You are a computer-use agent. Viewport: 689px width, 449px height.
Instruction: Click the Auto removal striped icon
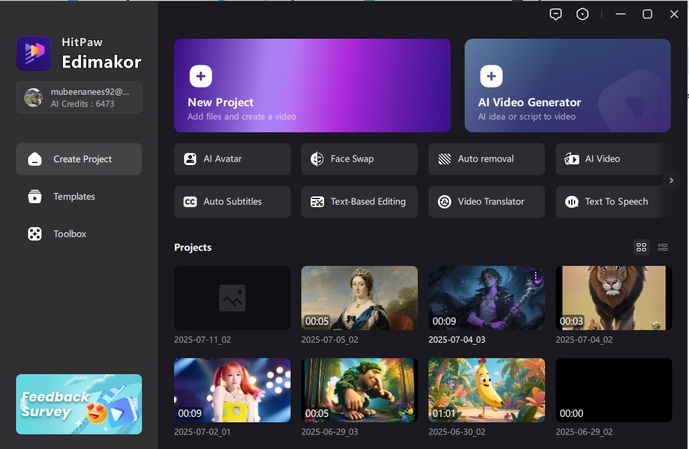tap(444, 159)
